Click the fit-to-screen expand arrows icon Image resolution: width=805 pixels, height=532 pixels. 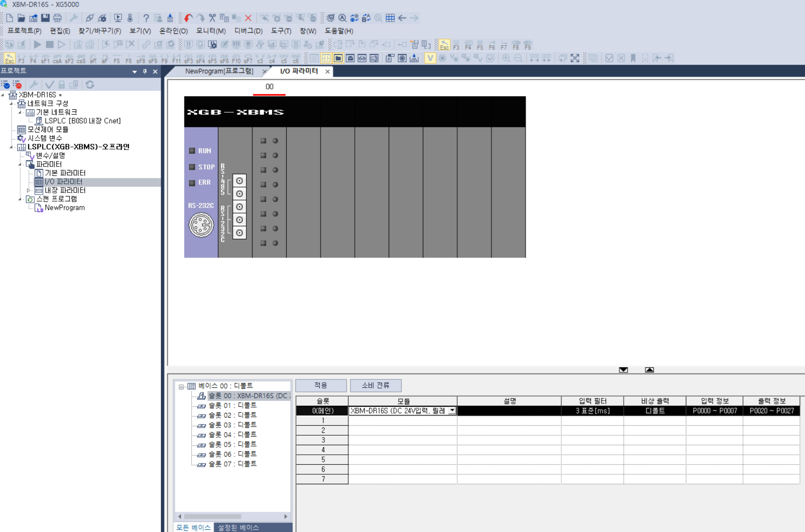tap(575, 58)
